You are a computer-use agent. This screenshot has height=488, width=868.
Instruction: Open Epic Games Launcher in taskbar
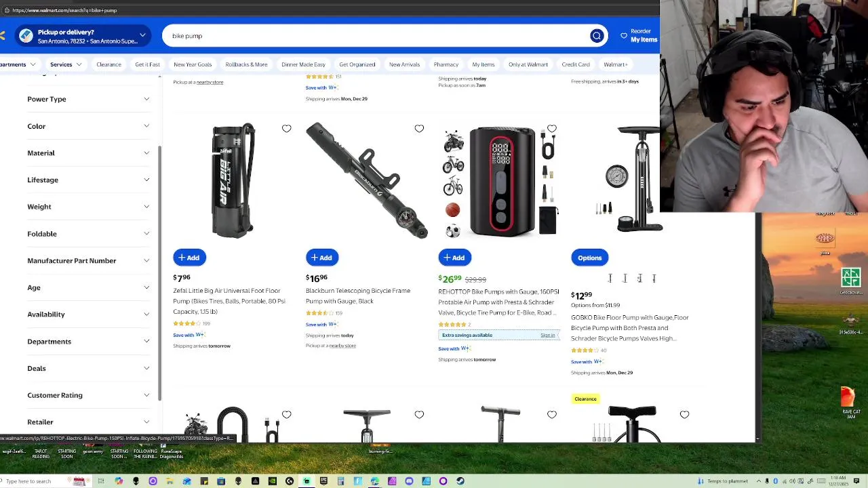click(x=323, y=481)
